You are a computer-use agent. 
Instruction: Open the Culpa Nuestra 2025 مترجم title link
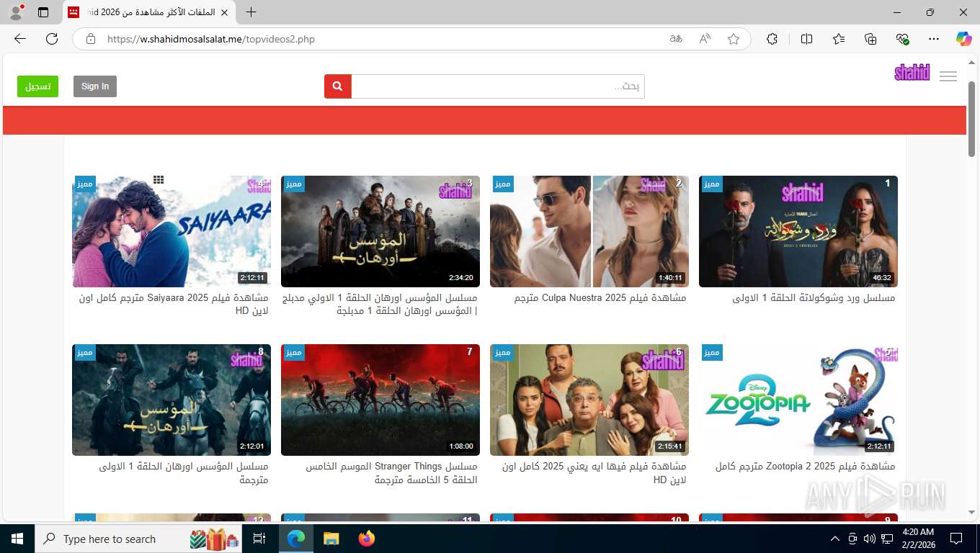click(600, 298)
